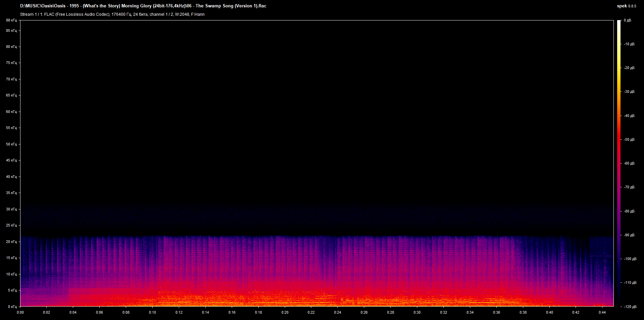Viewport: 644px width, 320px height.
Task: Click the 15 кГц frequency axis label
Action: [x=11, y=258]
